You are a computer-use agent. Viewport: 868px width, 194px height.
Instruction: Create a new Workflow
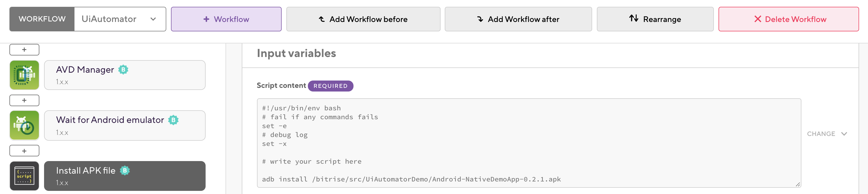pos(226,19)
